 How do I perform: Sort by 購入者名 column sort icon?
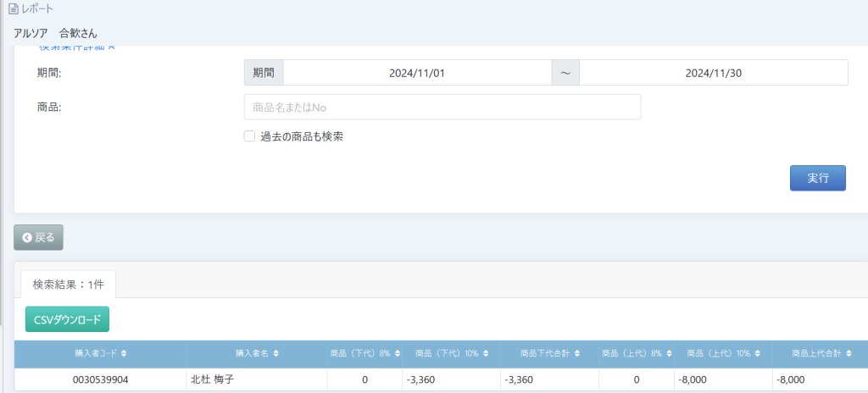[276, 353]
